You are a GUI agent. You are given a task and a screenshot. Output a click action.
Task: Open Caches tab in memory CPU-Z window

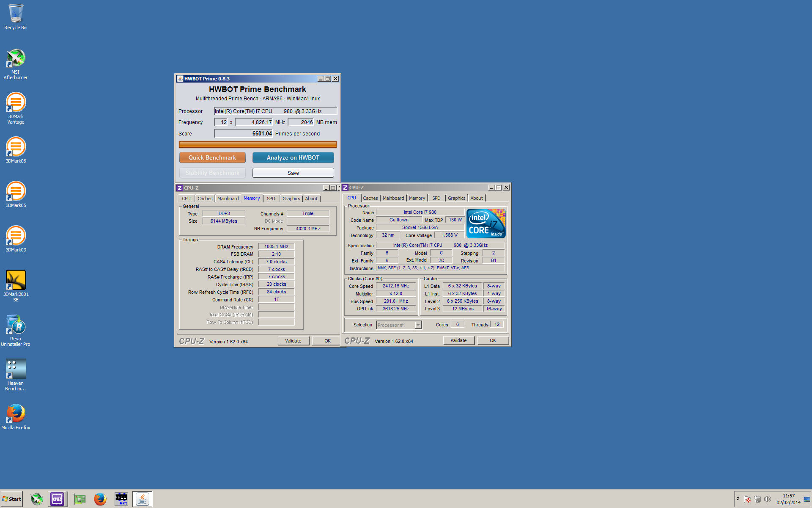pyautogui.click(x=205, y=199)
